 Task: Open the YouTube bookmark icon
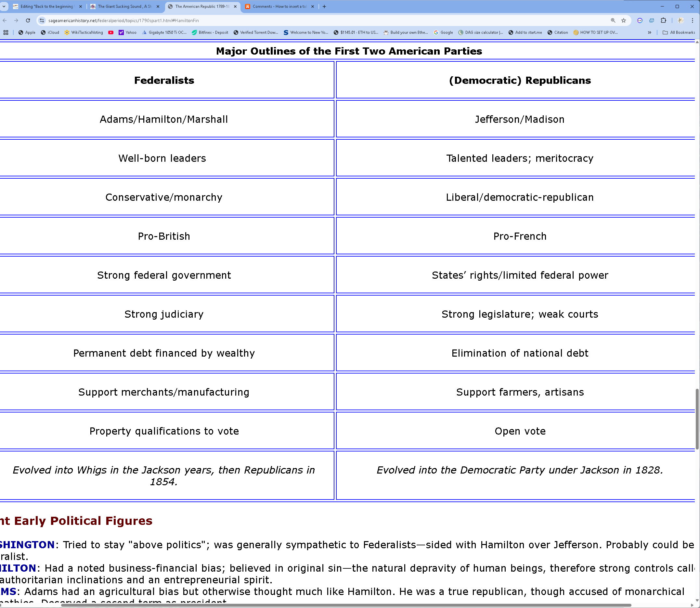pos(111,32)
